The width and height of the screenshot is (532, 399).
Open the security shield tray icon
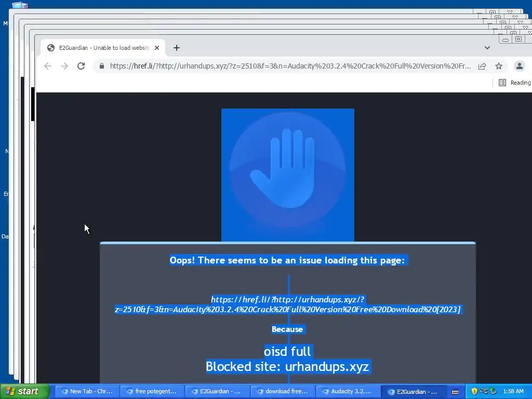coord(474,391)
